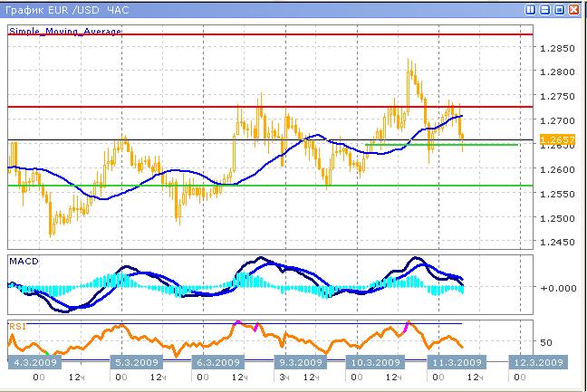Close the EUR/USD chart window
Viewport: 587px width, 392px height.
(575, 9)
